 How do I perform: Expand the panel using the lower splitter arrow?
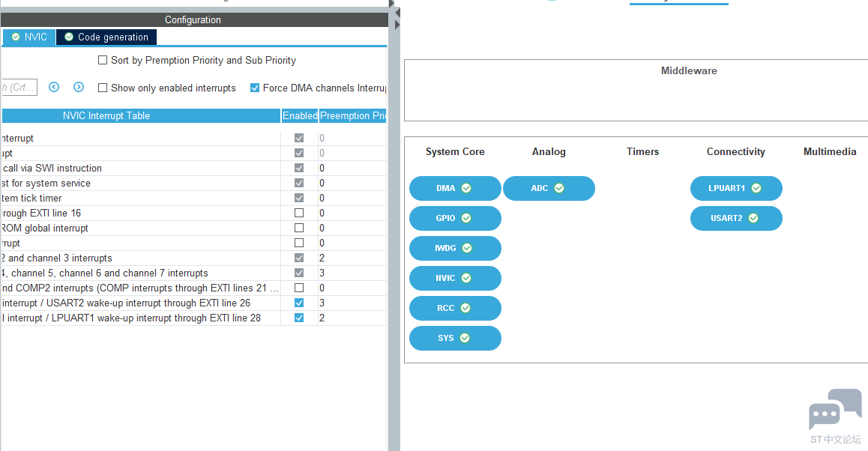(x=397, y=25)
